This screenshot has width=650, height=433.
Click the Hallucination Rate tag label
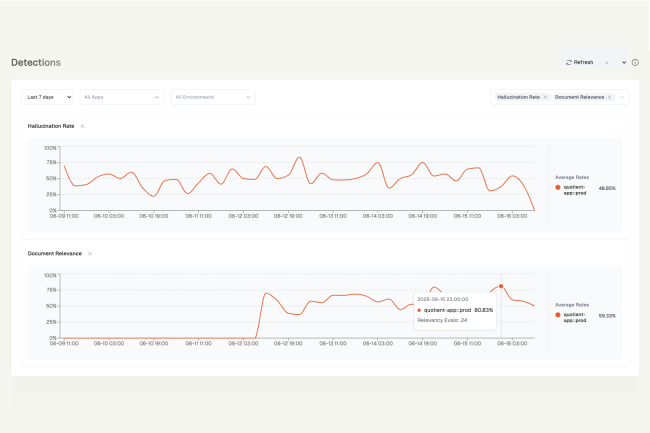[x=519, y=97]
